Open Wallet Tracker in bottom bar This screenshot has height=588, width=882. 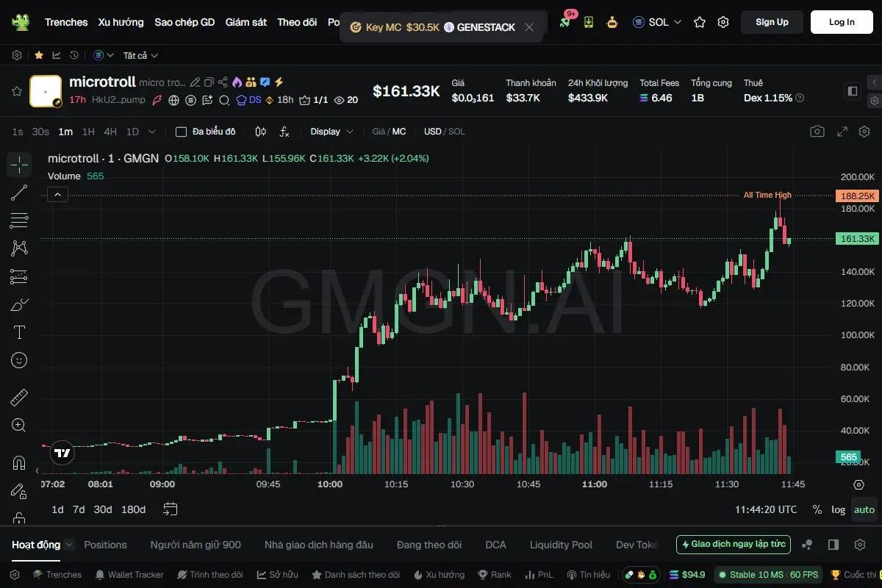pos(129,575)
